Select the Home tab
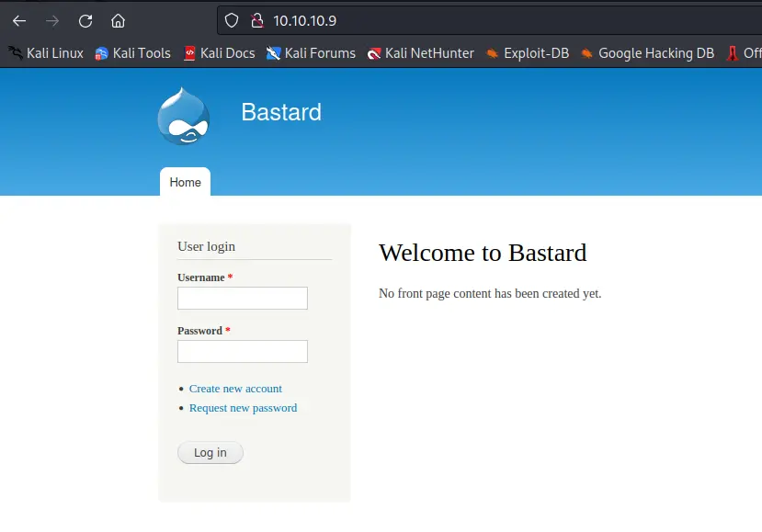This screenshot has height=532, width=762. click(185, 182)
